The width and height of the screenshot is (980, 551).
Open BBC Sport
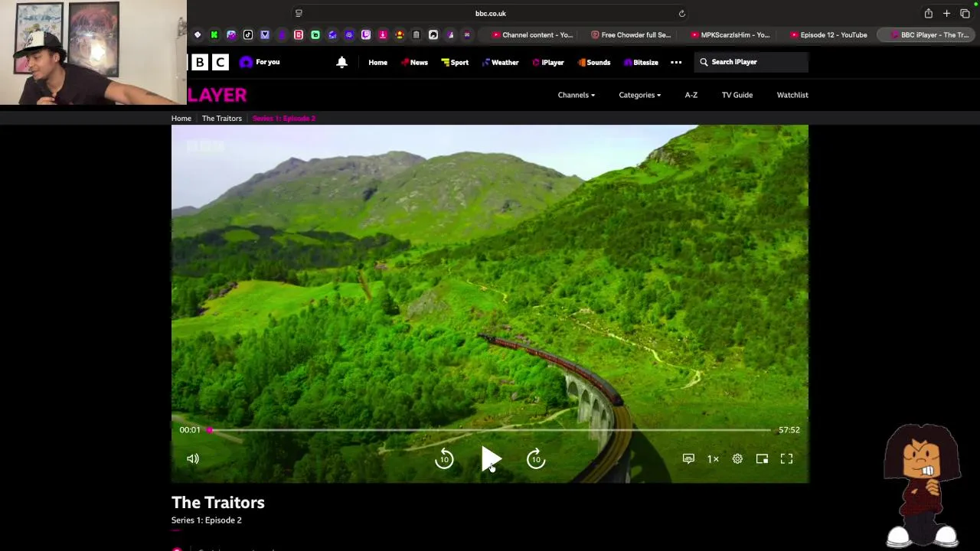455,62
